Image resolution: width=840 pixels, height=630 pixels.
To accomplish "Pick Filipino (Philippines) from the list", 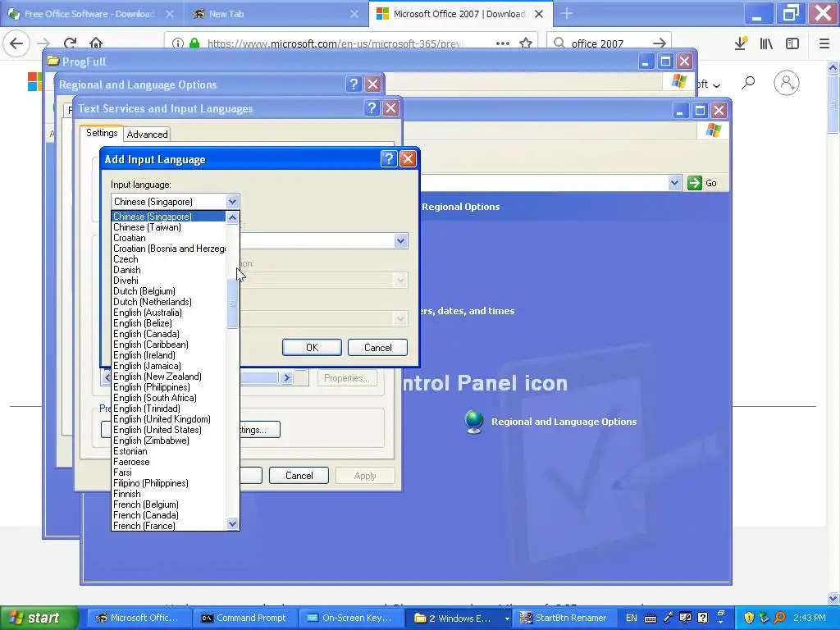I will coord(169,483).
